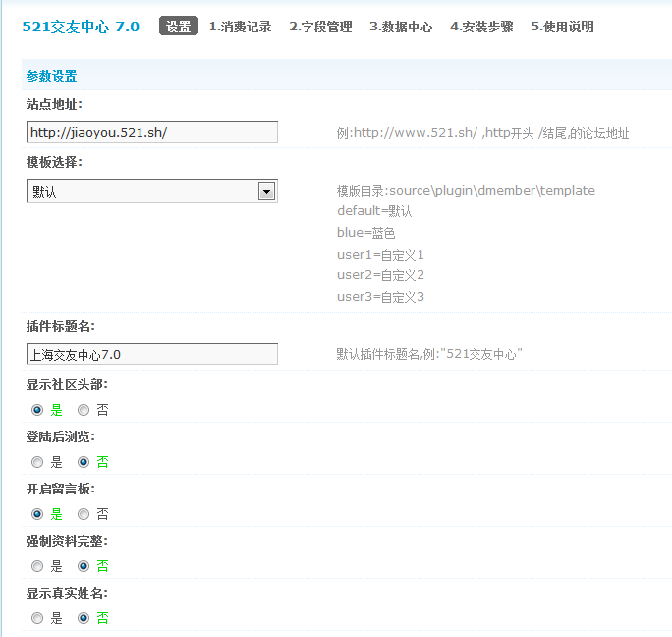Click the 强制资料完整 label

pyautogui.click(x=67, y=541)
